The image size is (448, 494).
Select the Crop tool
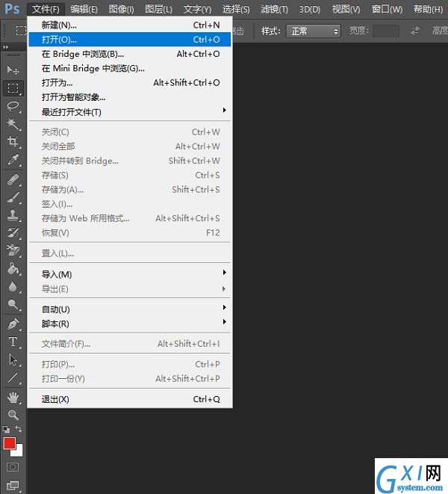pyautogui.click(x=13, y=141)
